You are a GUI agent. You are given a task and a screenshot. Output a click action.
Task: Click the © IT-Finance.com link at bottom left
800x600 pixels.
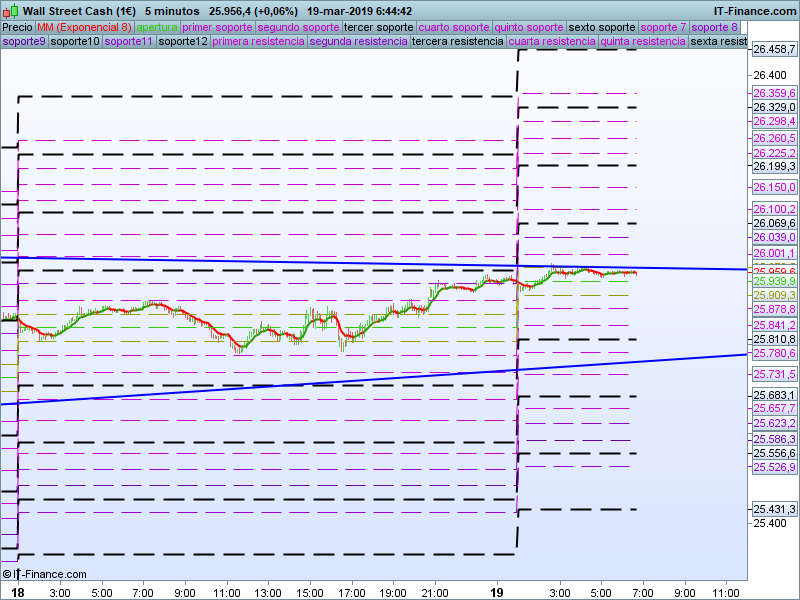(44, 574)
